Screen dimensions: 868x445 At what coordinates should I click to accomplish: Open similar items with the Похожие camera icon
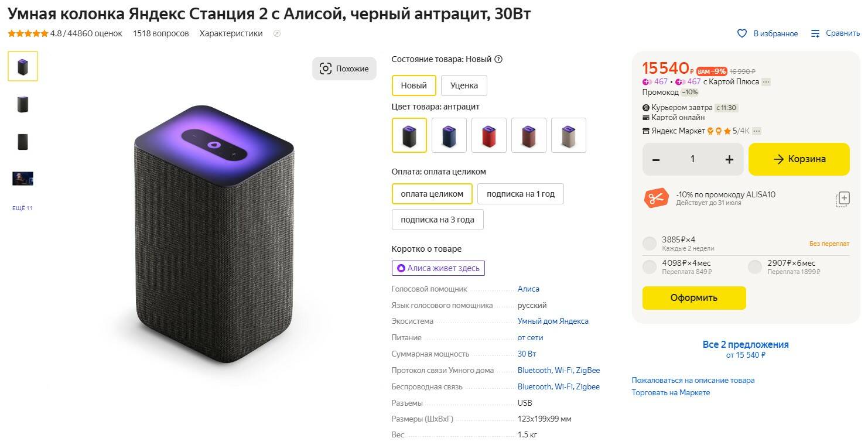326,69
